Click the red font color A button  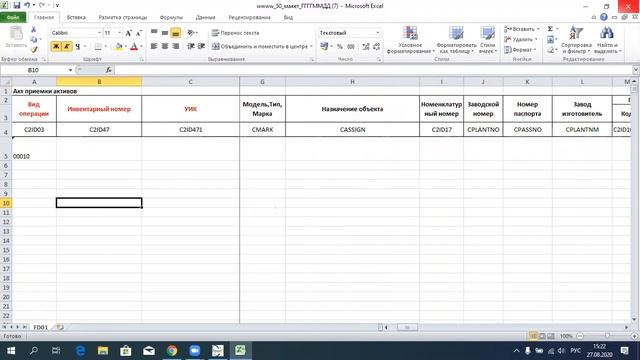pyautogui.click(x=134, y=47)
